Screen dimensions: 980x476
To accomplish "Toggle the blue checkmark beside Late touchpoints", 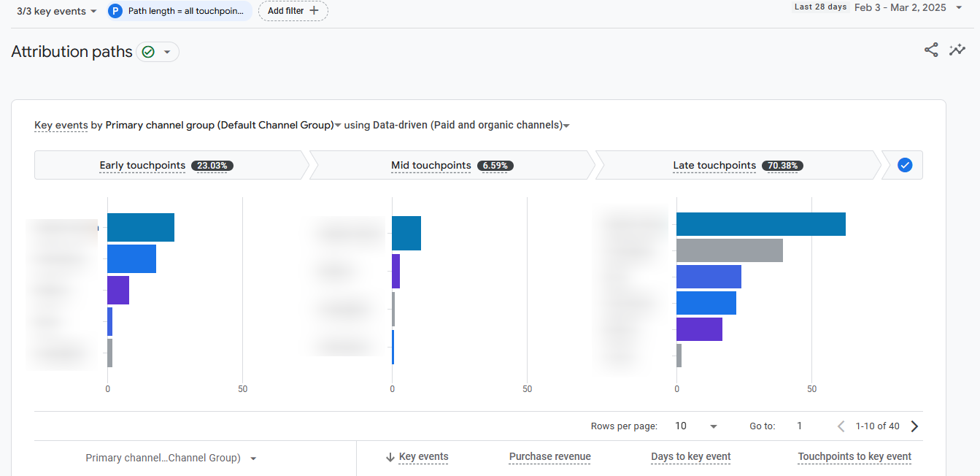I will (905, 165).
